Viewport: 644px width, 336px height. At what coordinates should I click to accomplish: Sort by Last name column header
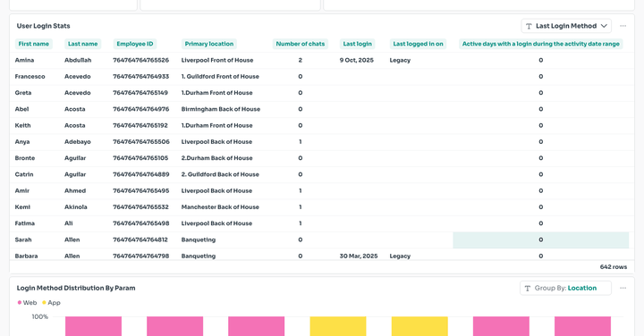click(x=82, y=44)
